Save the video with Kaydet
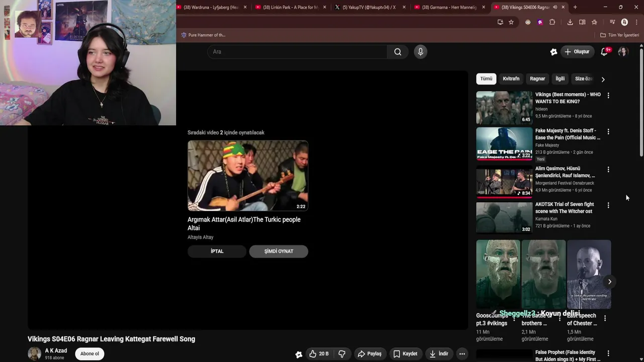Viewport: 644px width, 362px height. point(405,354)
